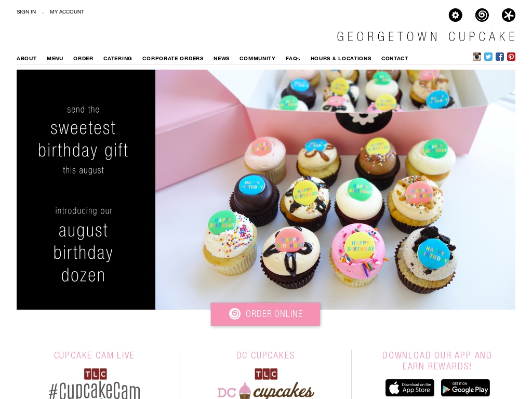Click the gear cog icon at top right
The height and width of the screenshot is (399, 532).
tap(455, 15)
